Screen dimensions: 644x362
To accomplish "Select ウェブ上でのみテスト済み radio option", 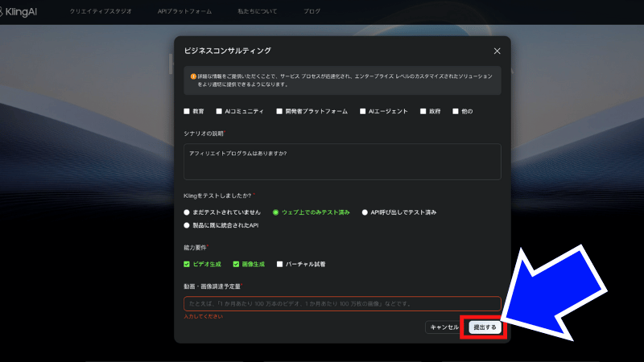I will click(x=275, y=212).
